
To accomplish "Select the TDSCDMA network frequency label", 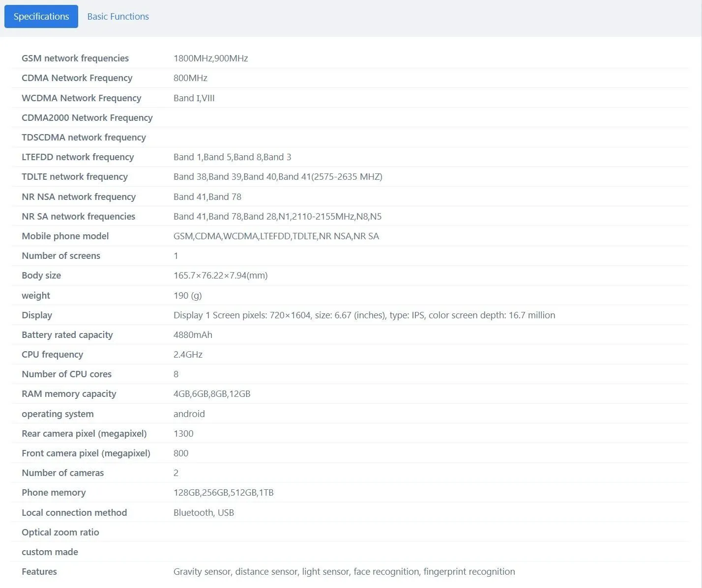I will pos(84,137).
